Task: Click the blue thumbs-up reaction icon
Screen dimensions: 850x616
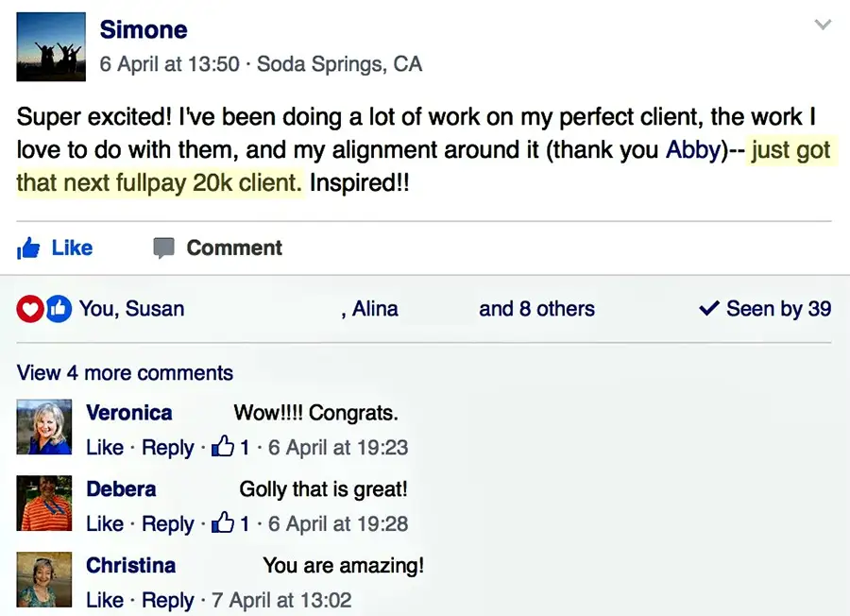Action: pos(59,309)
